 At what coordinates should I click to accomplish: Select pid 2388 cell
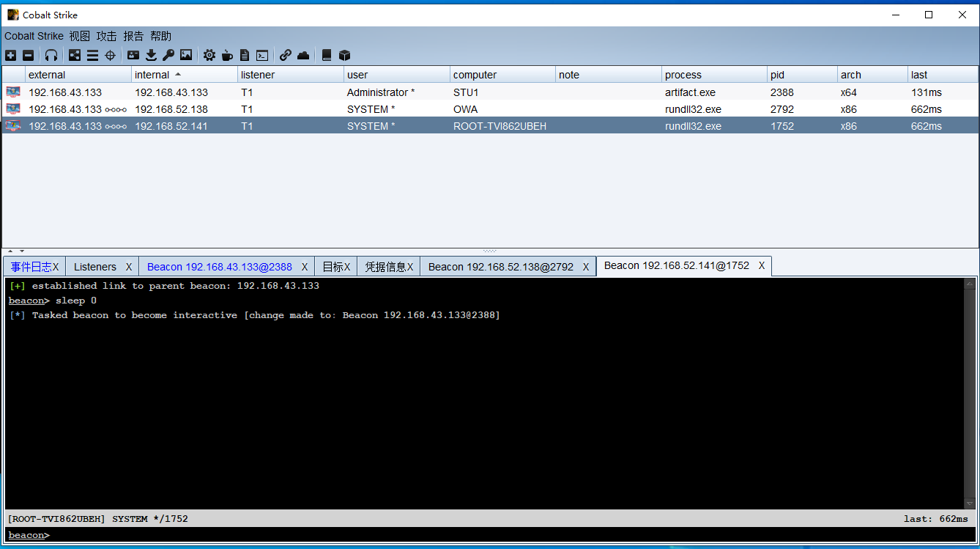tap(803, 92)
